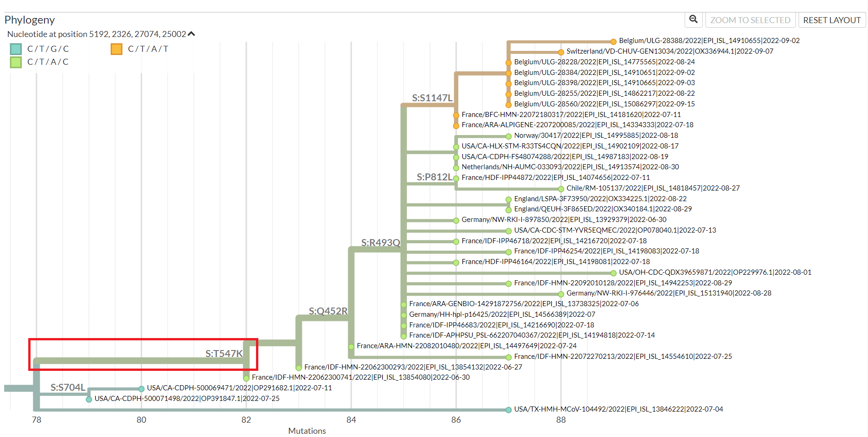Select the S:T547K branch label
868x437 pixels.
coord(224,353)
